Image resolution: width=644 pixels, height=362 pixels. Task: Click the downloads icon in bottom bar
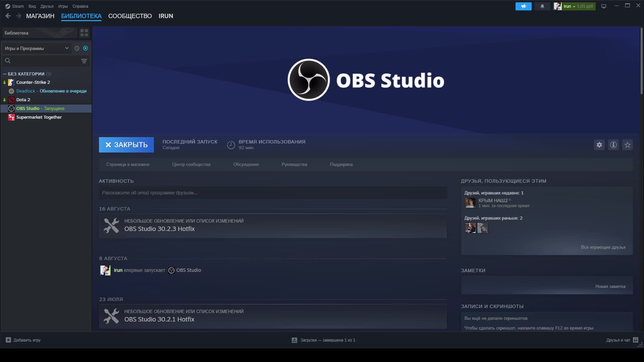294,340
